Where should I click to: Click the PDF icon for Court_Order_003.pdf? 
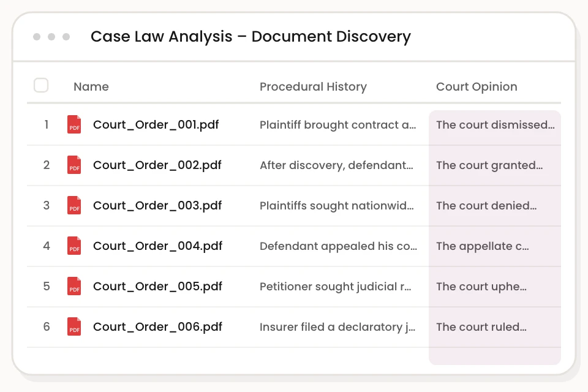[74, 206]
